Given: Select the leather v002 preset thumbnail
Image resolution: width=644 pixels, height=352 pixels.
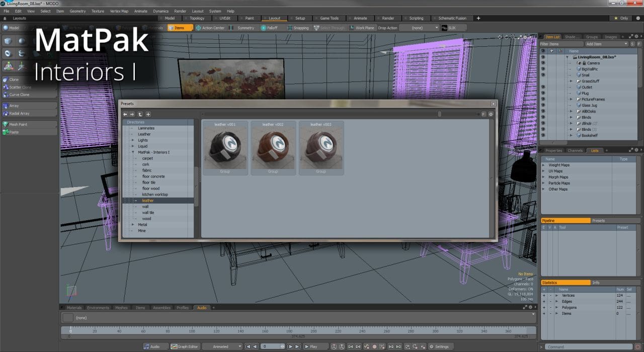Looking at the screenshot, I should (273, 148).
